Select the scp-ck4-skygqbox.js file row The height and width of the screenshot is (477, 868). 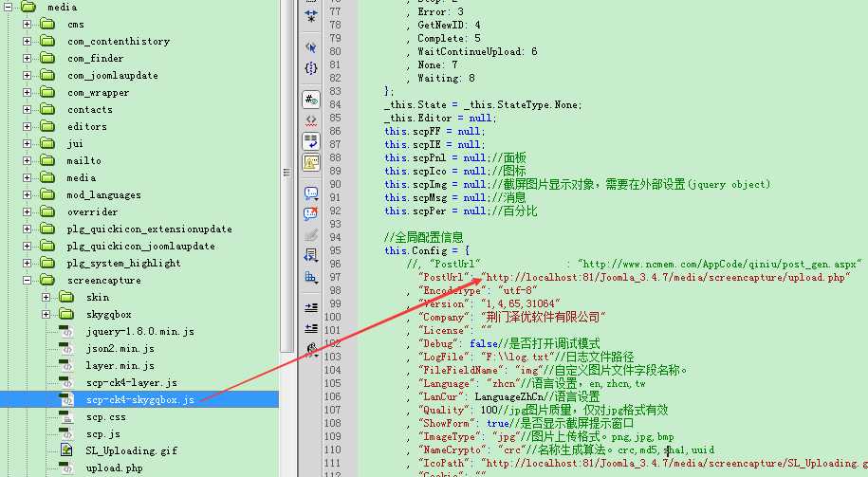pyautogui.click(x=139, y=399)
